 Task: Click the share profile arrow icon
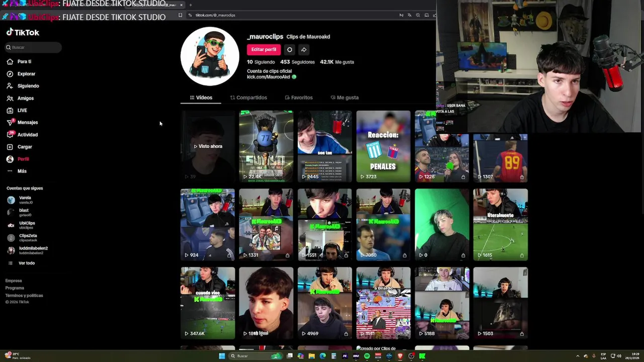pos(304,49)
